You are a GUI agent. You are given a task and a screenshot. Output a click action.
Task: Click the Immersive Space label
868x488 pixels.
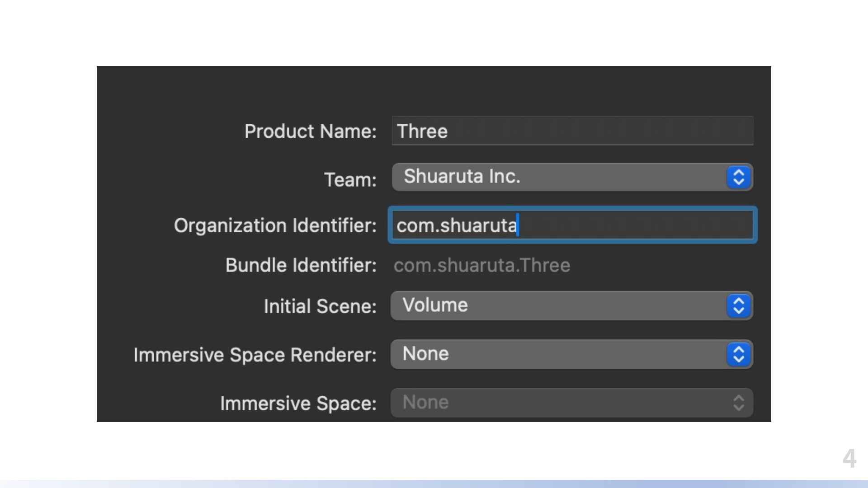click(298, 403)
